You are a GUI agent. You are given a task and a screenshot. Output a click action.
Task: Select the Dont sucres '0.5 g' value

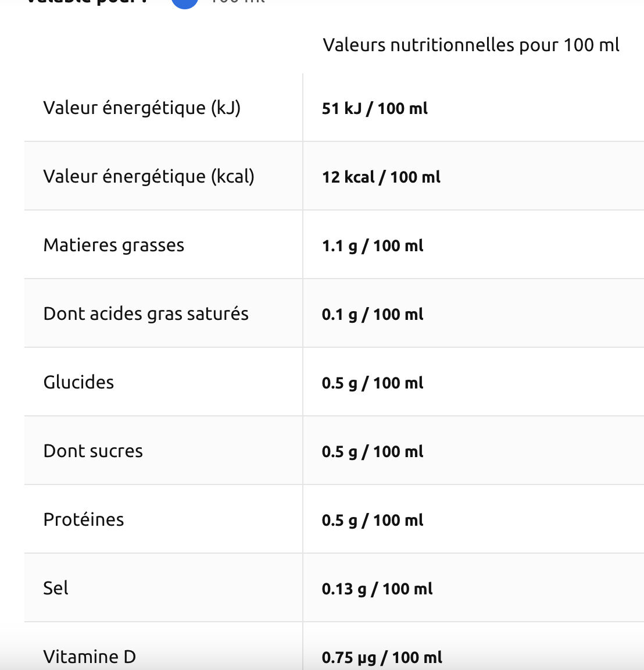pyautogui.click(x=373, y=452)
